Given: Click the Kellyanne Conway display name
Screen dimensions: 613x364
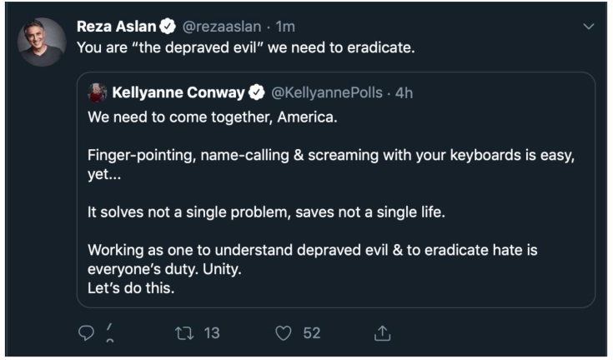Looking at the screenshot, I should pos(178,92).
